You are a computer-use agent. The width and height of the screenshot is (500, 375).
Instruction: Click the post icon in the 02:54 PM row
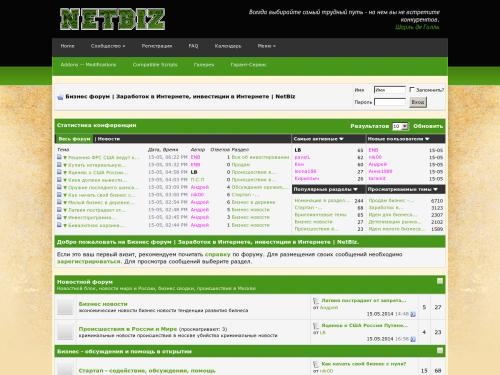pyautogui.click(x=59, y=202)
